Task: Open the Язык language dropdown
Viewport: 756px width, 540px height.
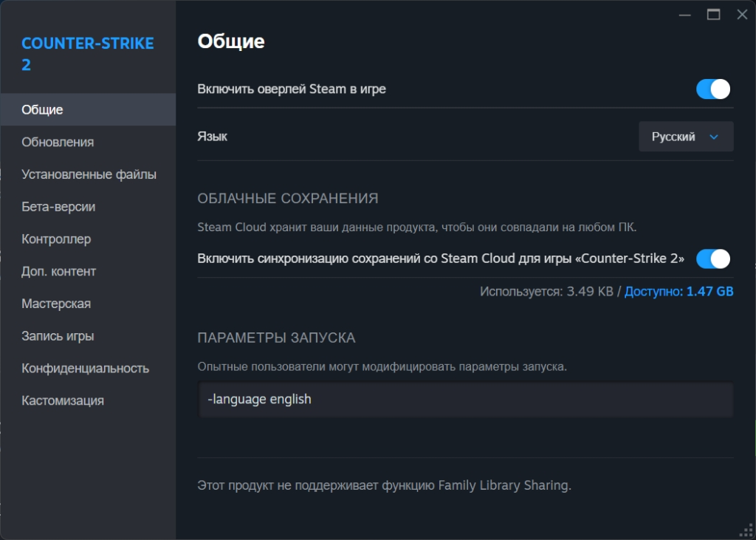Action: [685, 137]
